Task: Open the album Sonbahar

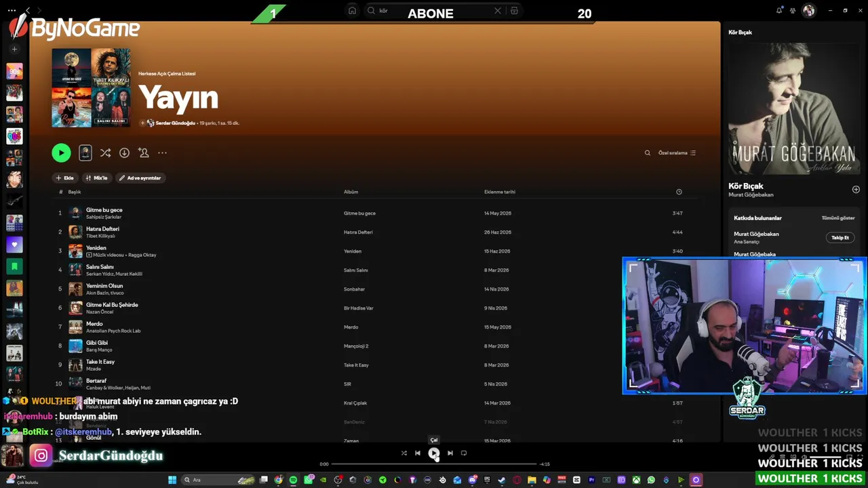Action: click(355, 289)
